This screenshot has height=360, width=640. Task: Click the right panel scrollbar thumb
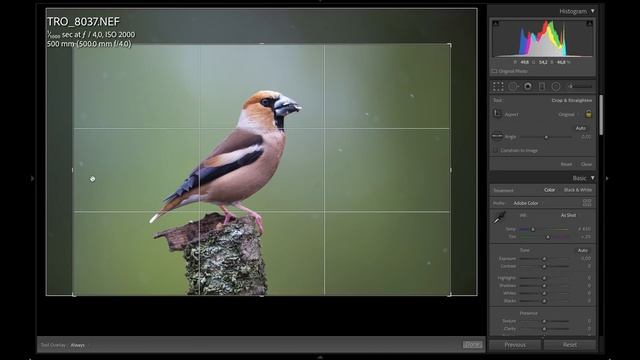pos(601,115)
